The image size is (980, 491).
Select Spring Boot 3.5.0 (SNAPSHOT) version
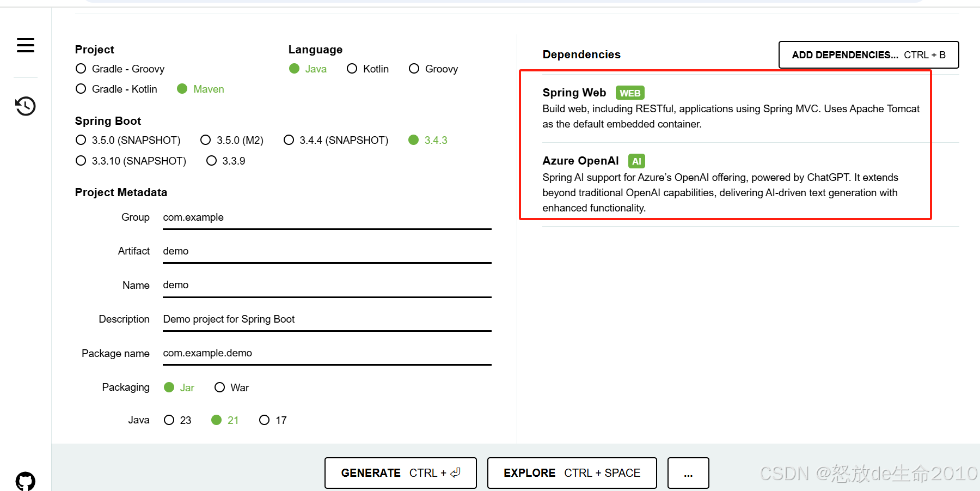(81, 140)
